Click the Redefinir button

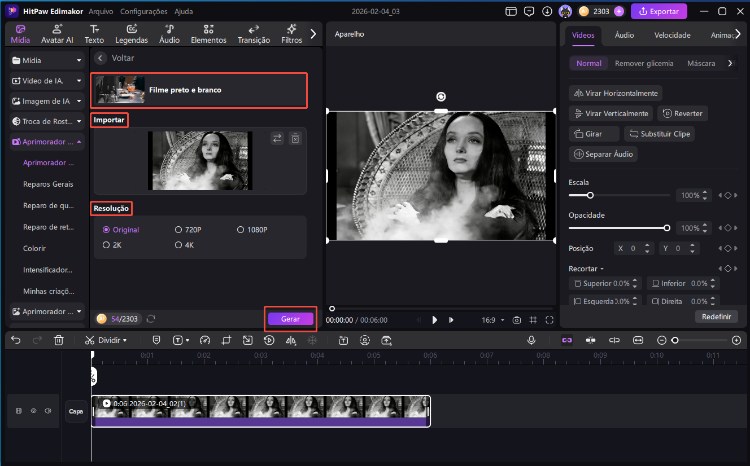click(x=716, y=316)
